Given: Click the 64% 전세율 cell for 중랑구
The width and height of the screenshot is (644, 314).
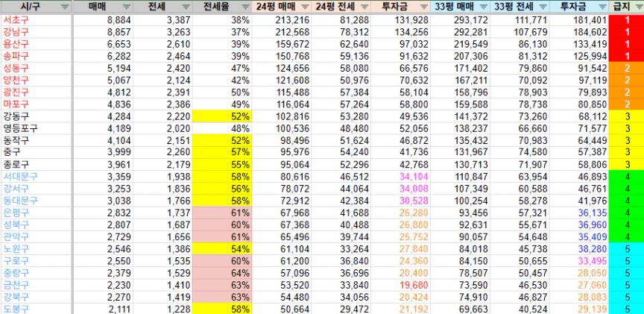Looking at the screenshot, I should coord(221,273).
